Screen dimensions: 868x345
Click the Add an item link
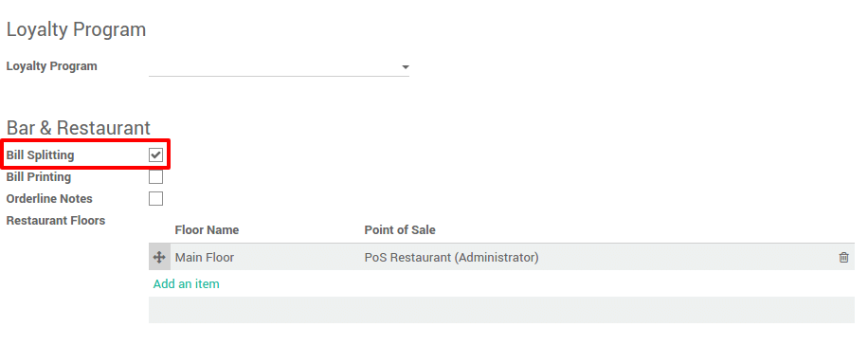pos(186,283)
